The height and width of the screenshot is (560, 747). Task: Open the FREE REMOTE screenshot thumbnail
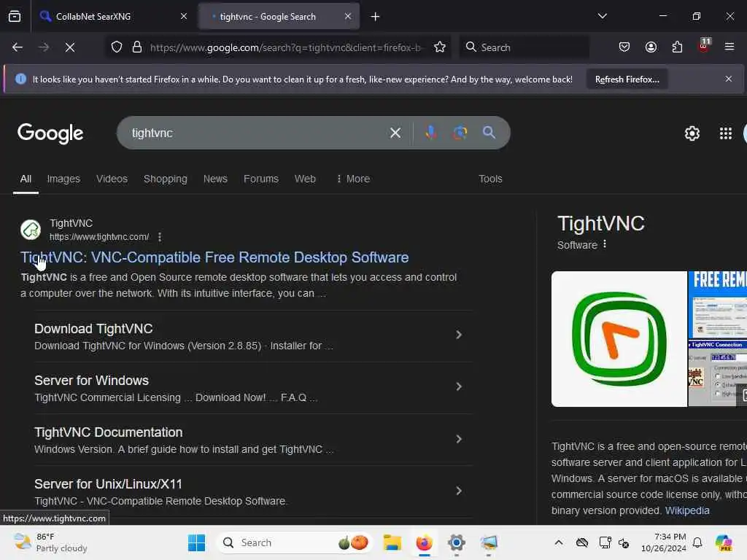coord(718,305)
